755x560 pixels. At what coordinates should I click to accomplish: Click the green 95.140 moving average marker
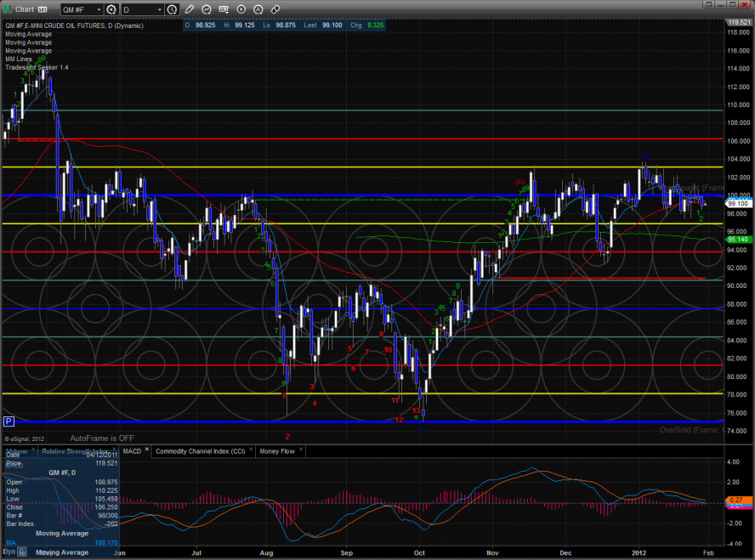pos(738,239)
